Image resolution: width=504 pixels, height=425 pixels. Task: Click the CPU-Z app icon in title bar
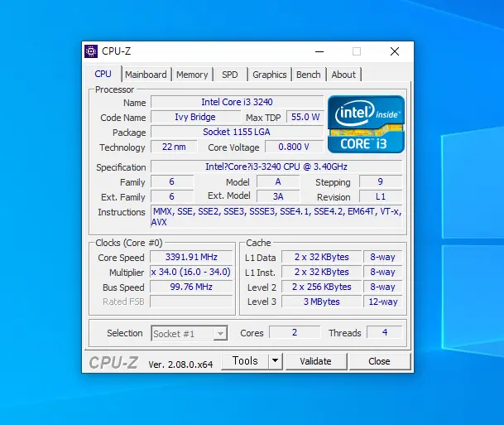pos(91,51)
